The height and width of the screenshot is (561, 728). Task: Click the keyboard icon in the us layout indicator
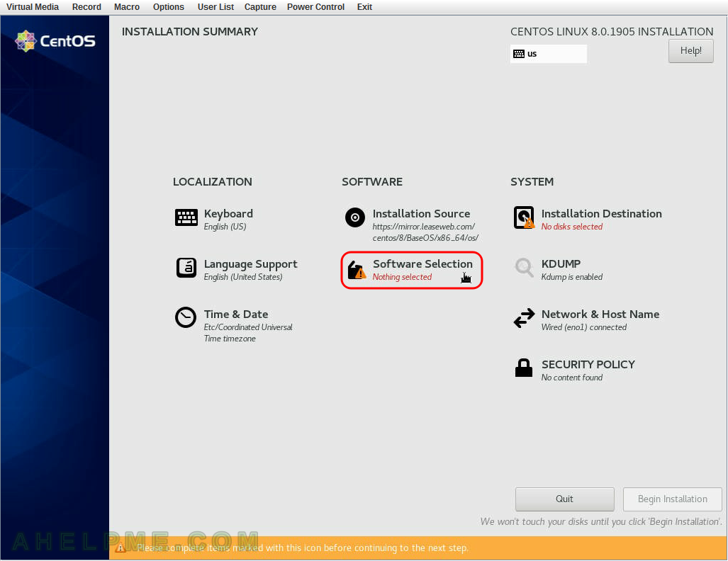click(x=519, y=54)
